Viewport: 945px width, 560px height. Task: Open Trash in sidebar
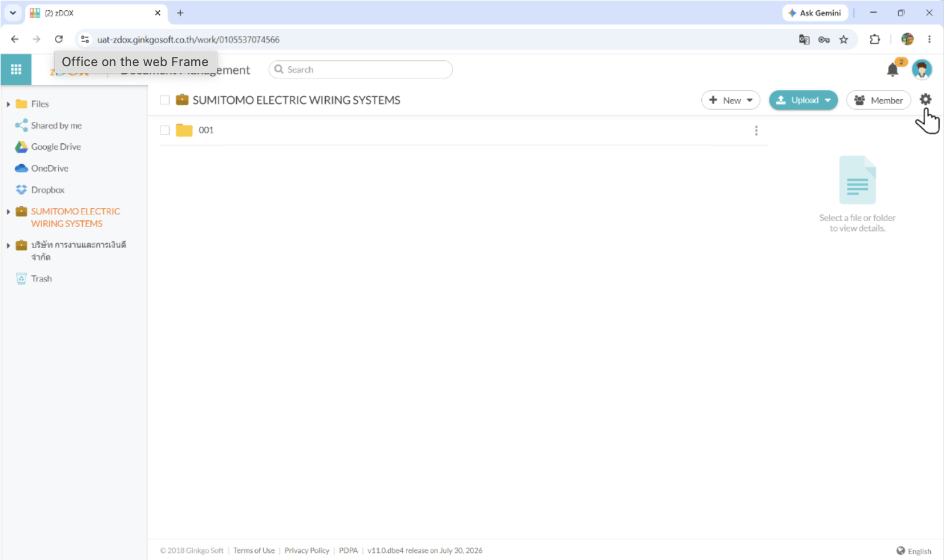point(42,279)
